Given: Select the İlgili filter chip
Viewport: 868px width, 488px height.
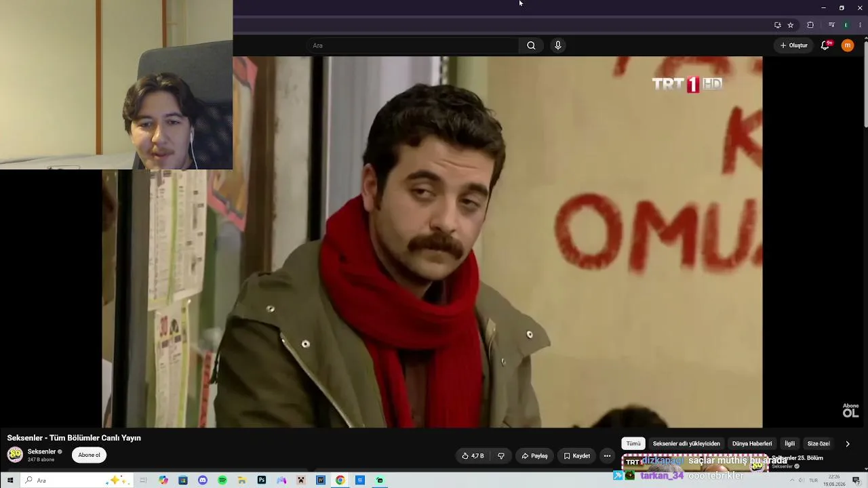Looking at the screenshot, I should point(790,444).
